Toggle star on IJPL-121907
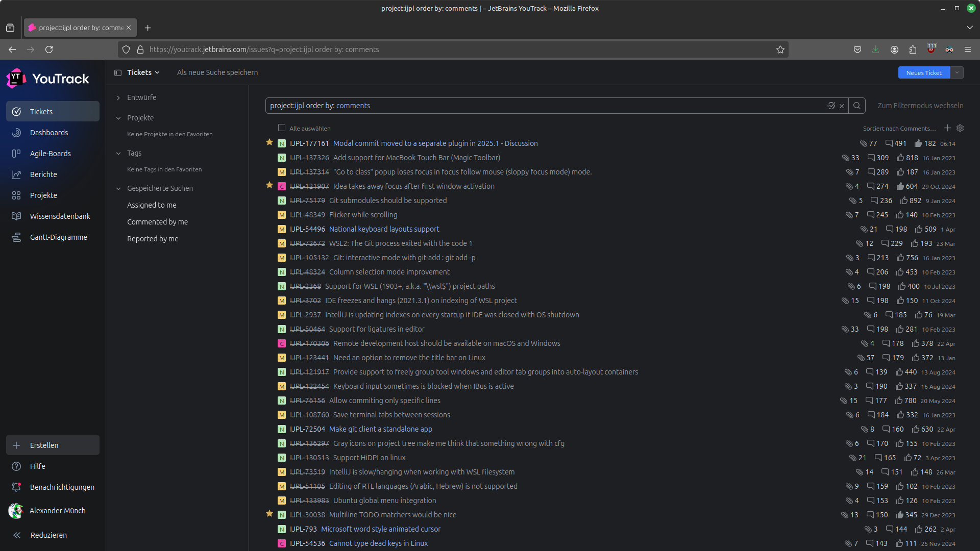 [269, 185]
